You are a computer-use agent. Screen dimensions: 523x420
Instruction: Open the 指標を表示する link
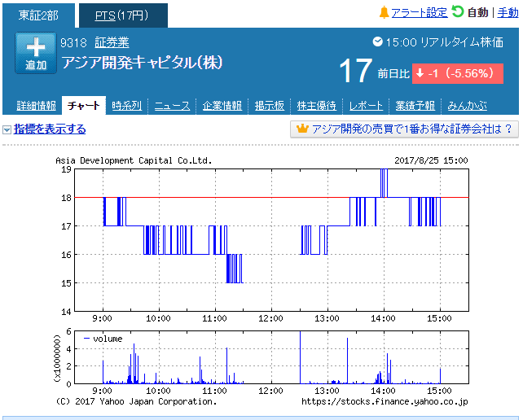pos(50,129)
